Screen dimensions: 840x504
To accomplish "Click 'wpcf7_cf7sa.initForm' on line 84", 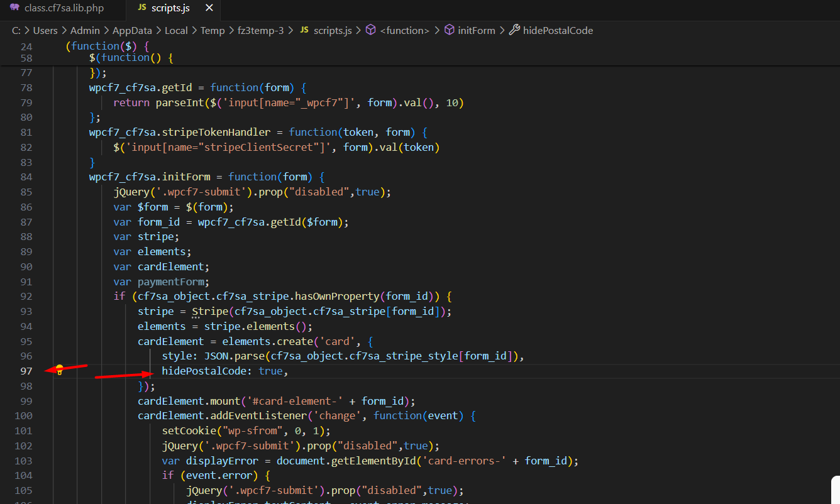I will coord(150,177).
